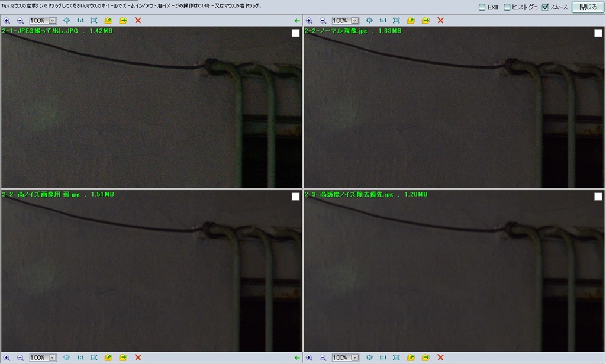
Task: Zoom out on the 2-2-高ノイズ画像用 image
Action: [21, 357]
